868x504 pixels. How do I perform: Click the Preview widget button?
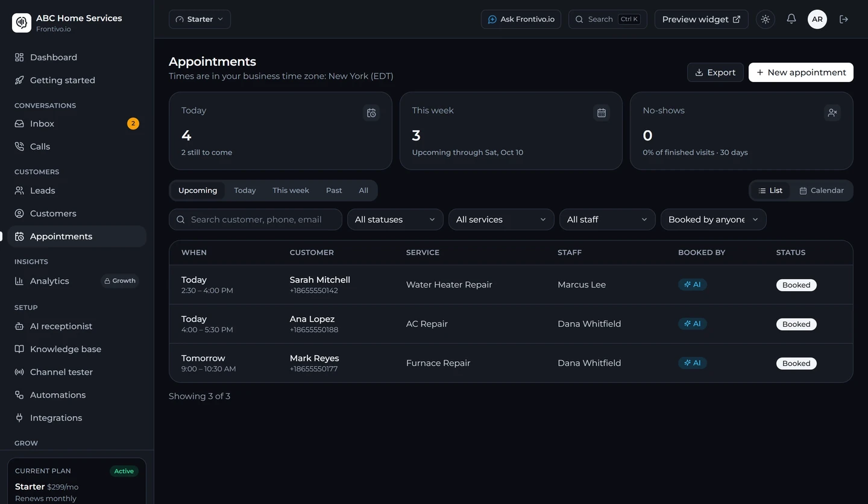(x=702, y=19)
